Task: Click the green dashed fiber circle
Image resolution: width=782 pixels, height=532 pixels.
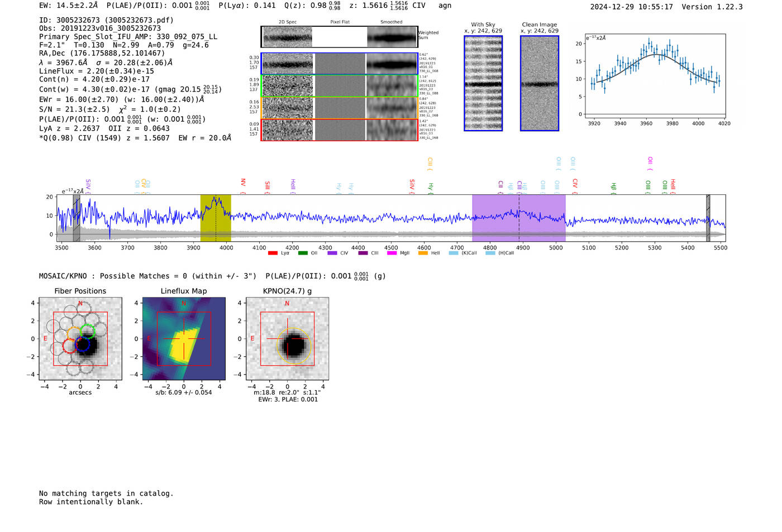Action: point(88,331)
